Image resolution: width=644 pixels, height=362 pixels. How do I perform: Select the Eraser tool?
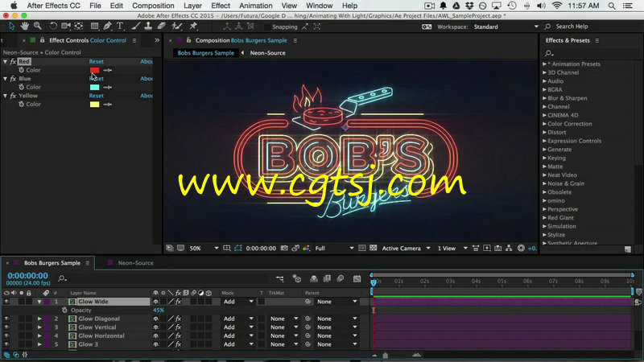[x=162, y=27]
